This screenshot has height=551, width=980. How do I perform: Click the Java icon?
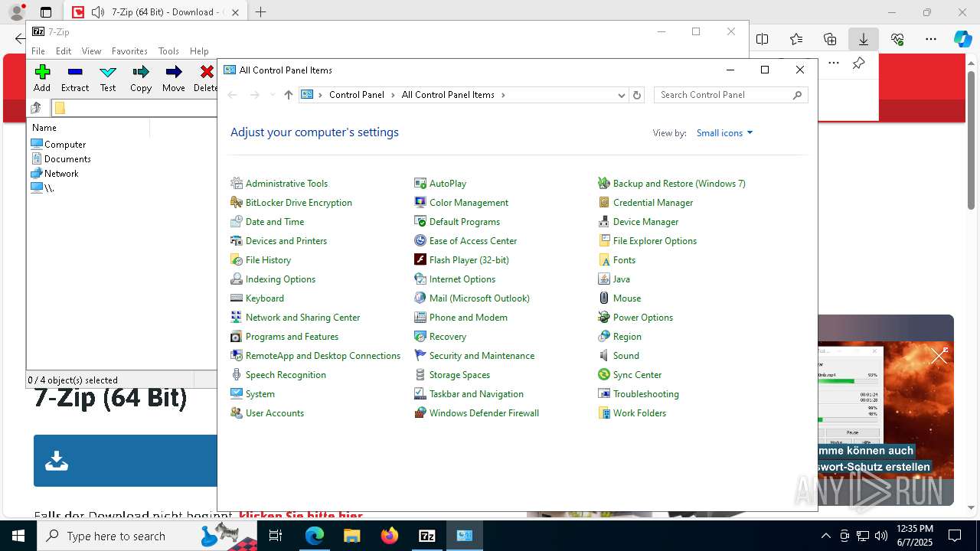click(604, 279)
